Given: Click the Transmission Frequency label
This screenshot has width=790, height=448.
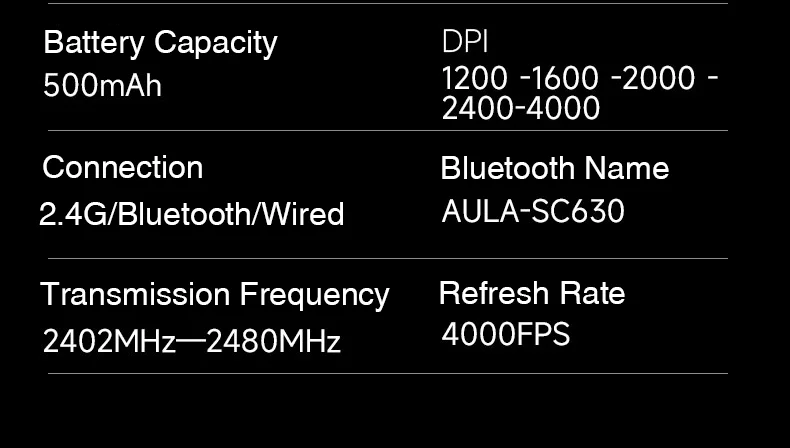Looking at the screenshot, I should (x=214, y=295).
